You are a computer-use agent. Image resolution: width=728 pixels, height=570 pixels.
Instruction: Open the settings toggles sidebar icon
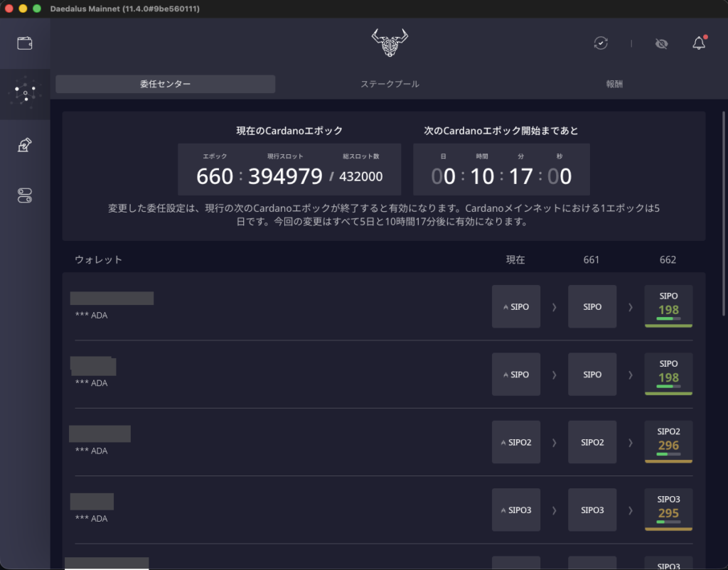click(25, 195)
